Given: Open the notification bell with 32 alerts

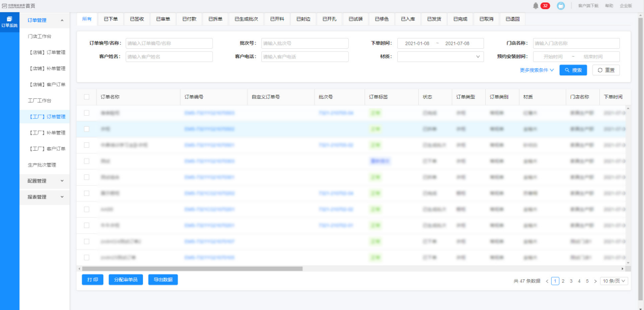Looking at the screenshot, I should [536, 5].
